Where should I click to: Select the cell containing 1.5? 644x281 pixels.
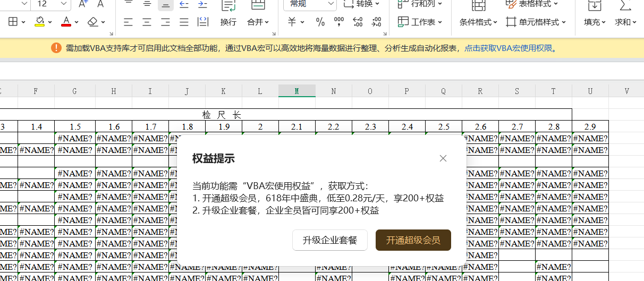coord(75,126)
